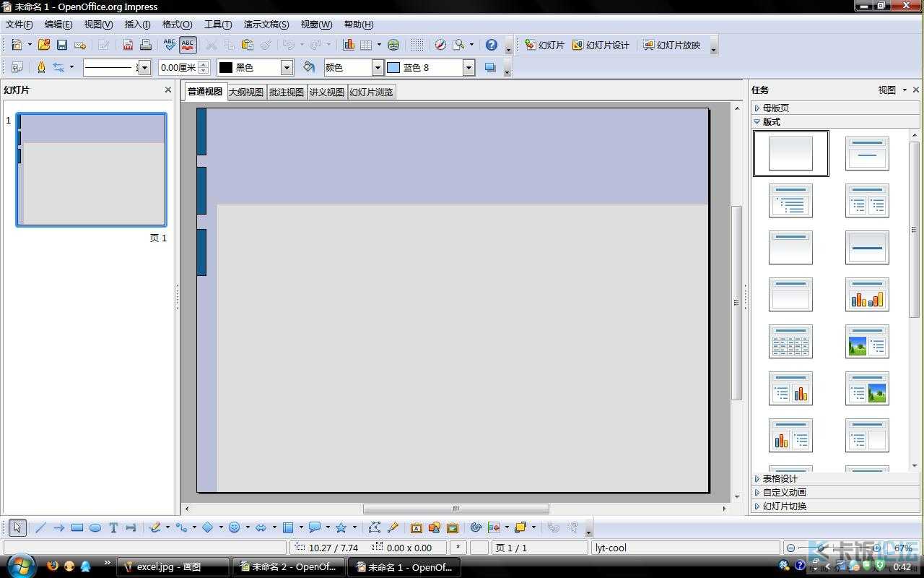Image resolution: width=924 pixels, height=578 pixels.
Task: Insert a chart using the bar-chart icon
Action: (349, 45)
